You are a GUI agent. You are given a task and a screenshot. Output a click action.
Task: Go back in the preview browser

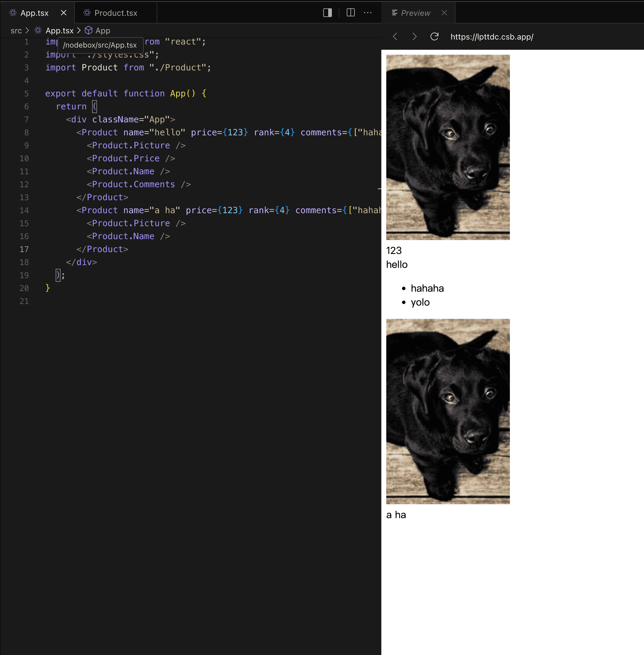point(395,36)
